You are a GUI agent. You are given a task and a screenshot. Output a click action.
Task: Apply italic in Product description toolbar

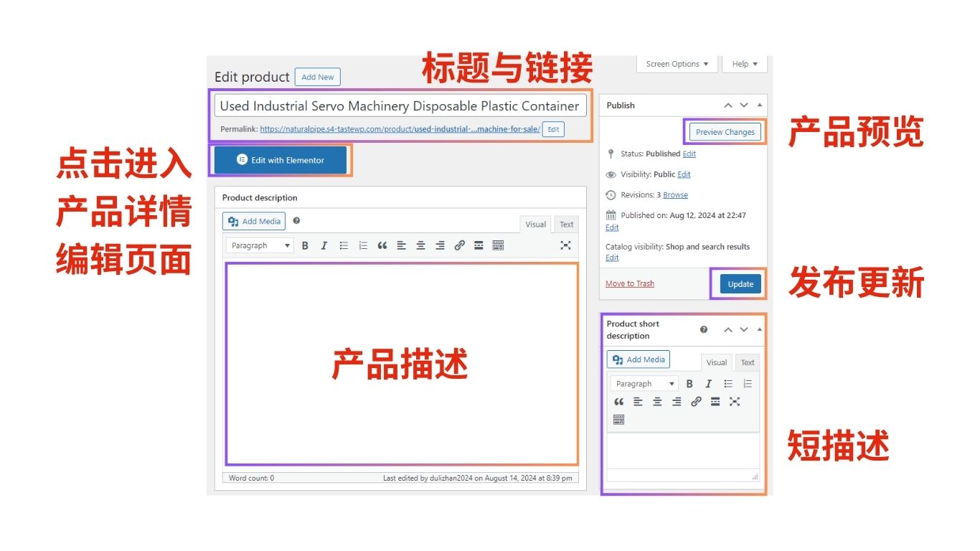[x=324, y=245]
